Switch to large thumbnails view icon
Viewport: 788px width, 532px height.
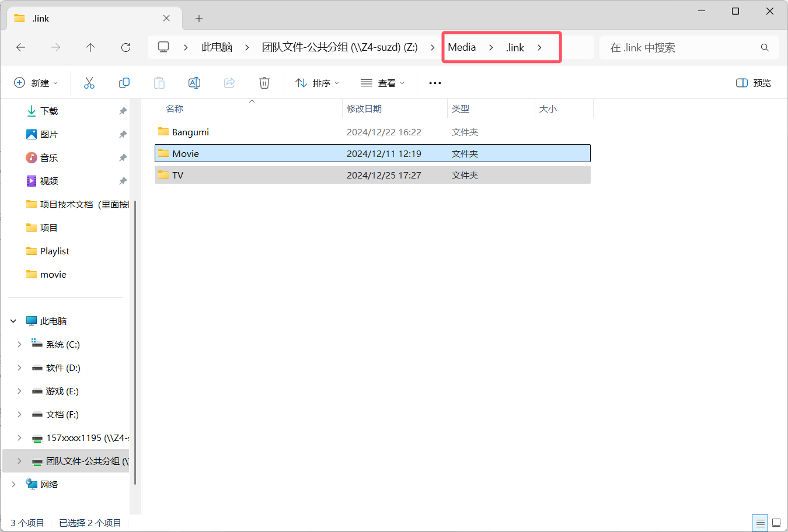click(776, 523)
